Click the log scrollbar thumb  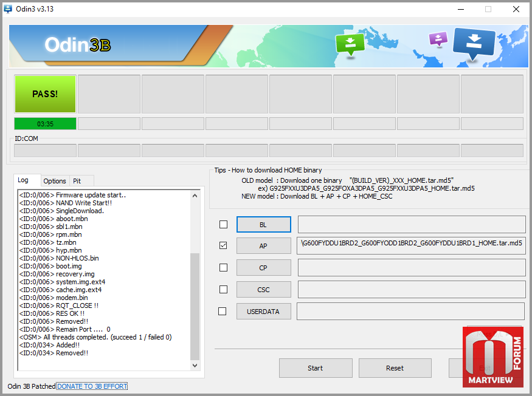(x=195, y=307)
